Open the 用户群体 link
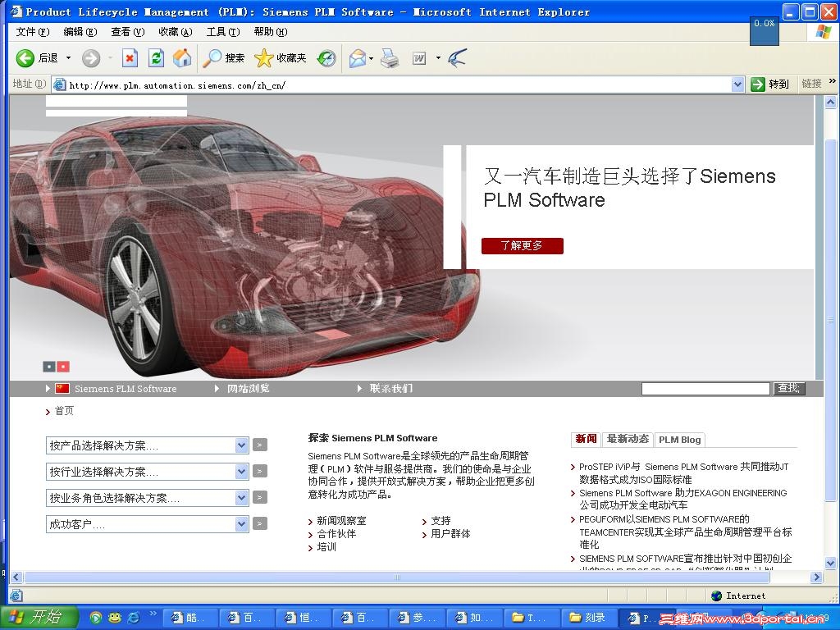 click(x=450, y=533)
